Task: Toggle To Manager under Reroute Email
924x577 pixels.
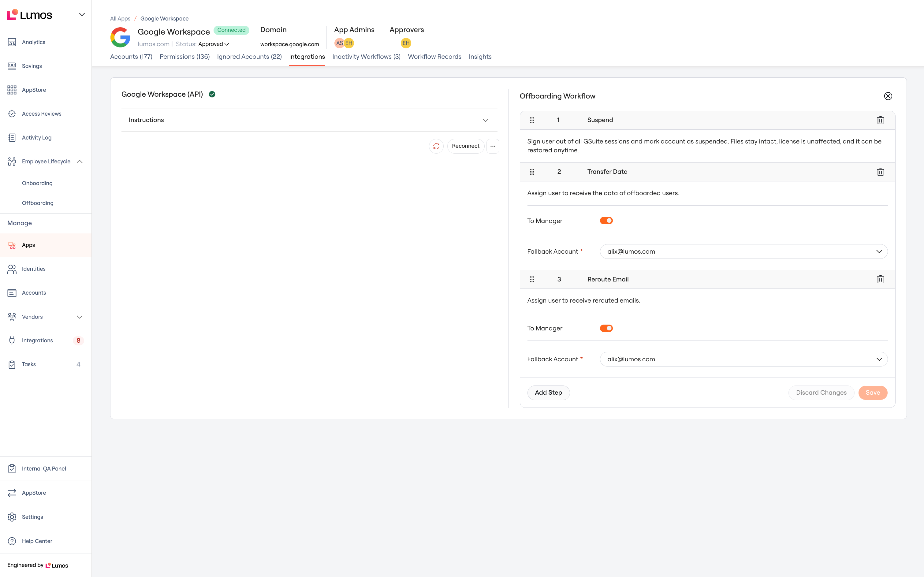Action: [606, 328]
